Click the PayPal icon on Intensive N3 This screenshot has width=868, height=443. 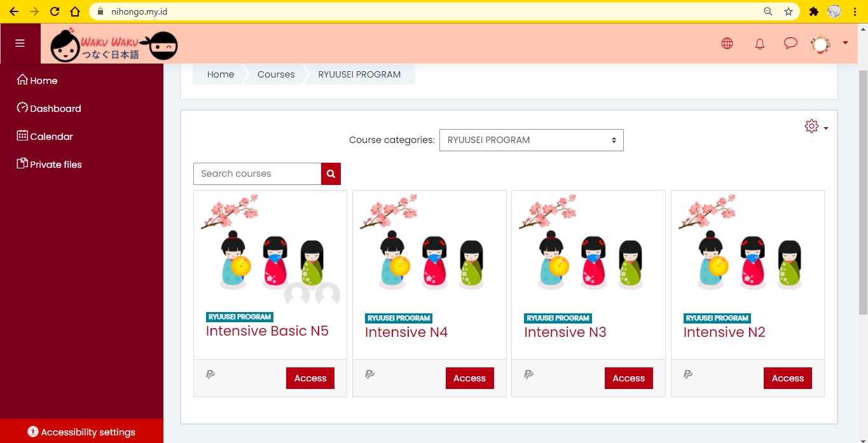[x=528, y=374]
